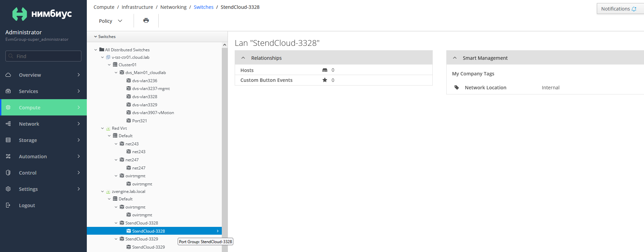Collapse the dvs_Main01_cloudlab node

click(x=116, y=72)
